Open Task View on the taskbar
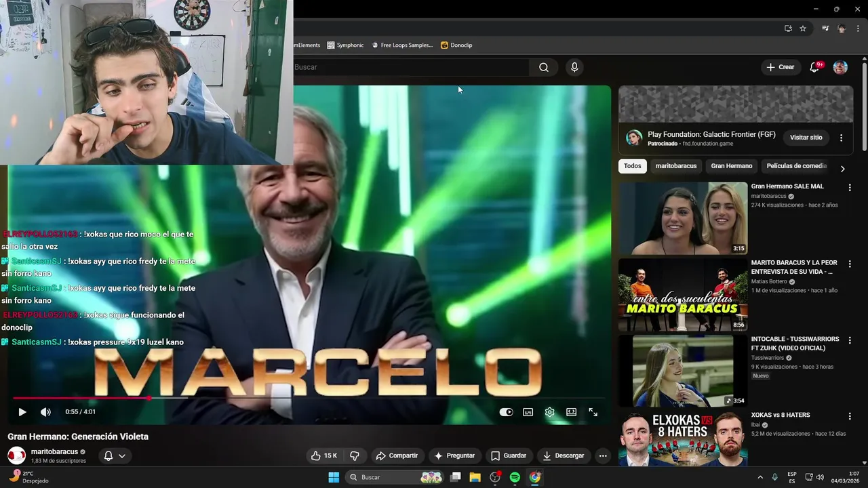This screenshot has width=868, height=488. coord(456,477)
